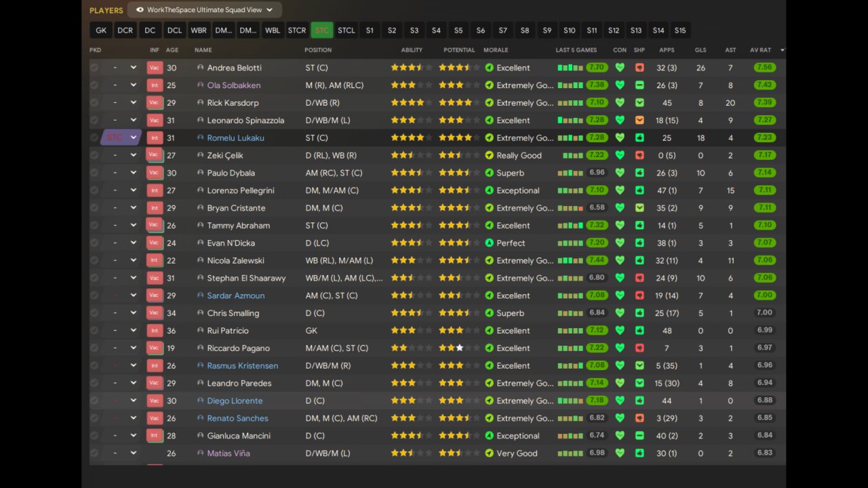Select the STCL position tab
Image resolution: width=868 pixels, height=488 pixels.
coord(347,30)
